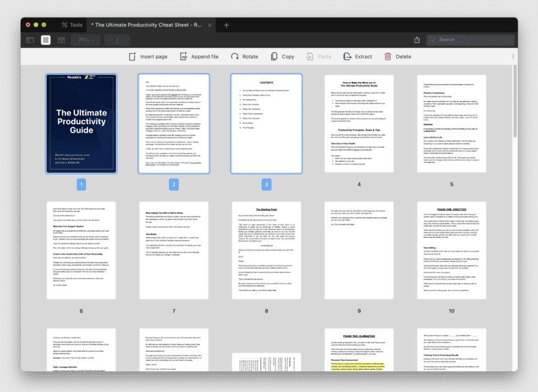Select page 7 thumbnail

point(174,250)
